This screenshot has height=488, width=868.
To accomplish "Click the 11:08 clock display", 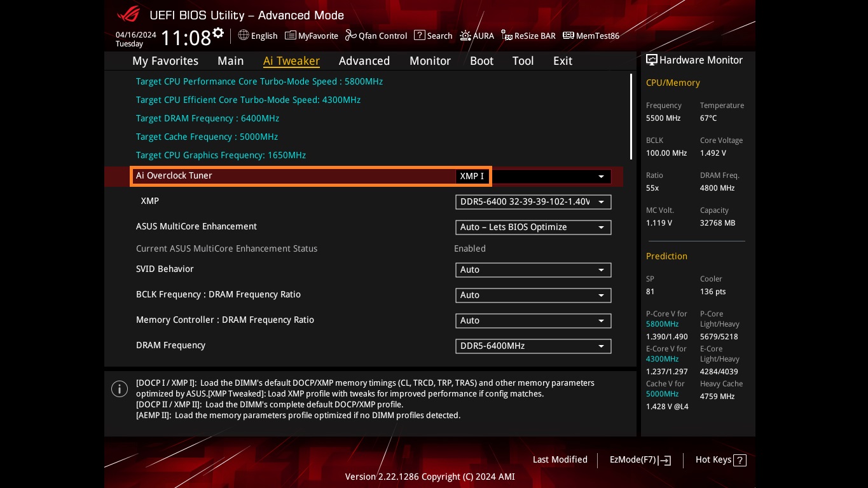I will (x=186, y=38).
